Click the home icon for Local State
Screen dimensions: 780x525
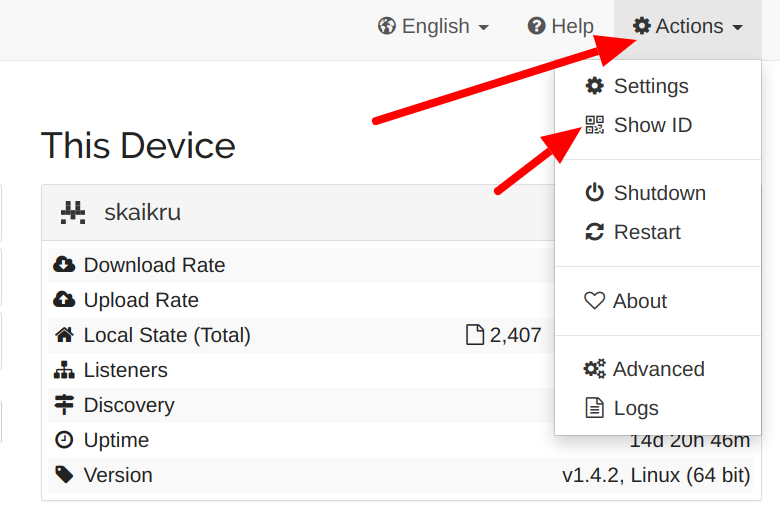[64, 335]
